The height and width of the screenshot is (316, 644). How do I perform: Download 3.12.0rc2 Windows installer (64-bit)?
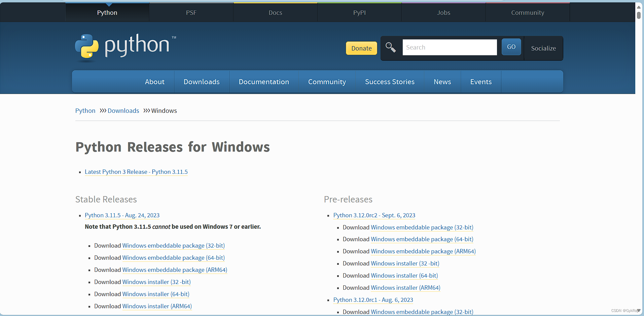tap(404, 276)
